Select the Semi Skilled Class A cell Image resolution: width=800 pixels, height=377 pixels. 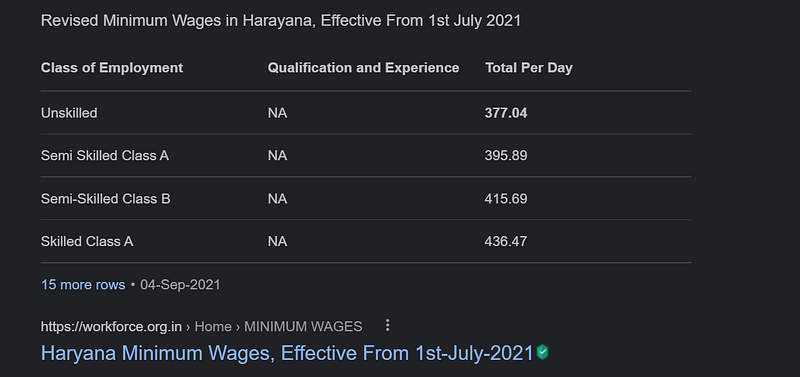click(105, 156)
